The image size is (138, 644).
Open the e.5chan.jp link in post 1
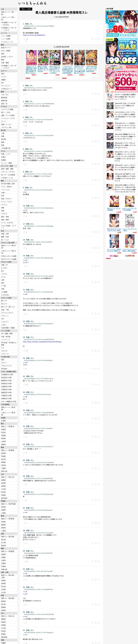(x=34, y=35)
